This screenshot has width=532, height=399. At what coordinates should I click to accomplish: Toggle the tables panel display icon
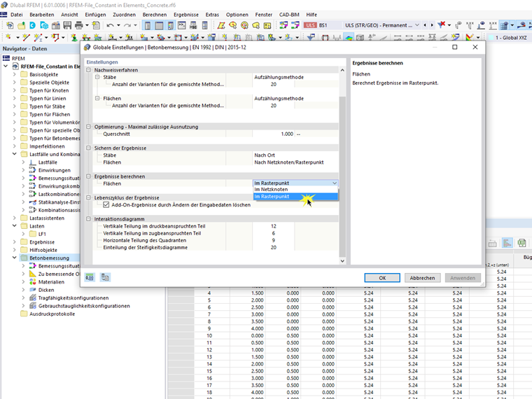(x=159, y=25)
